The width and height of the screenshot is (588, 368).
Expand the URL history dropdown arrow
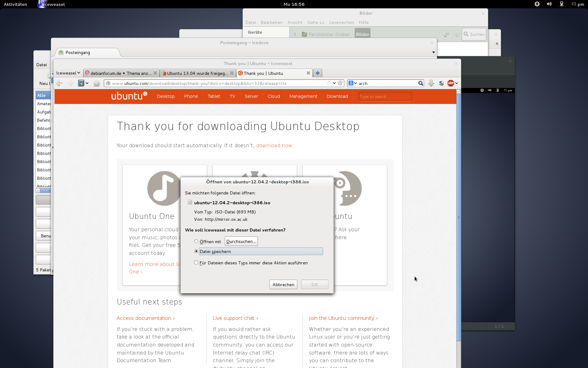(334, 83)
